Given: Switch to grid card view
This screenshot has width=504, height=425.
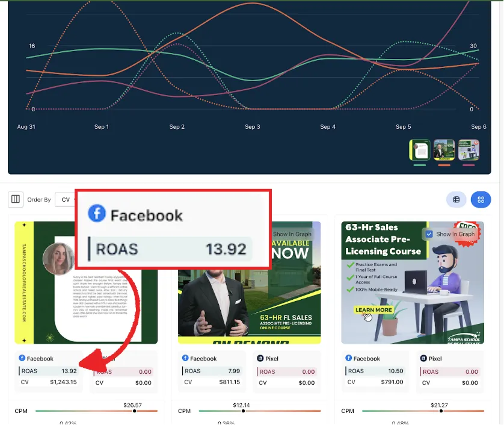Looking at the screenshot, I should 481,200.
